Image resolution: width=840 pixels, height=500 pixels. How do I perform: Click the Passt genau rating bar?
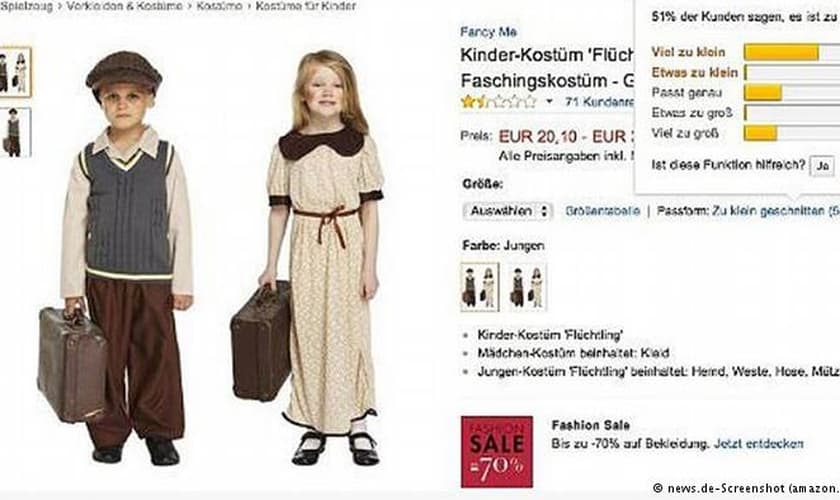pos(792,93)
